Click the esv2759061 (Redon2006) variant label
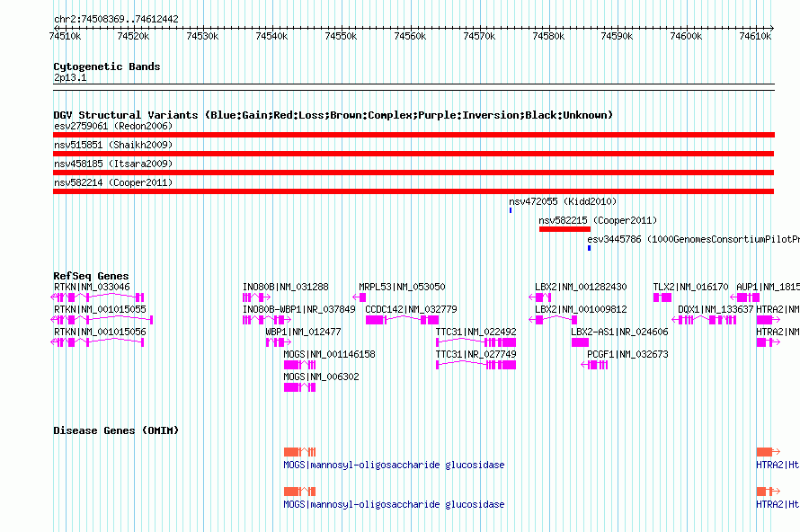 113,126
